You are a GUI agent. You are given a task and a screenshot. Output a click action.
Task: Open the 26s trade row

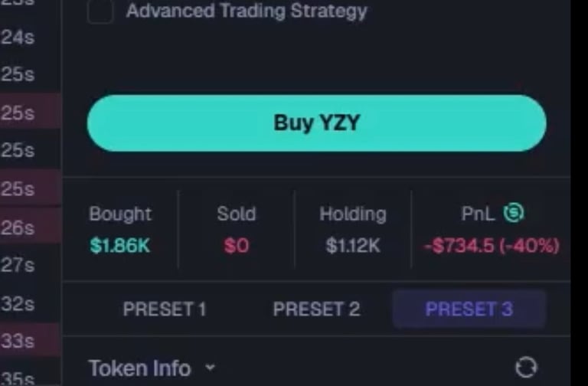point(18,227)
